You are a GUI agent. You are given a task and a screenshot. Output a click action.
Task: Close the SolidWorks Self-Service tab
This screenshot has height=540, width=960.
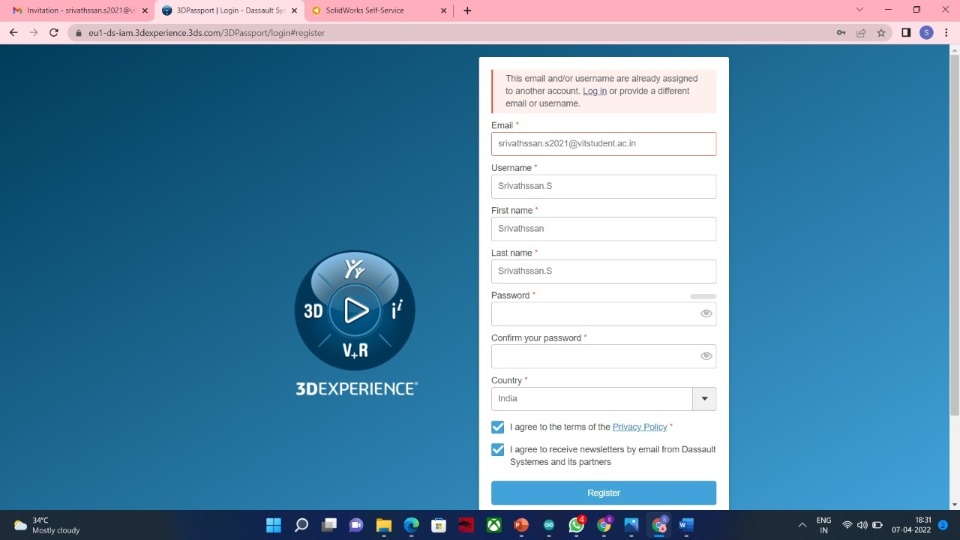444,10
